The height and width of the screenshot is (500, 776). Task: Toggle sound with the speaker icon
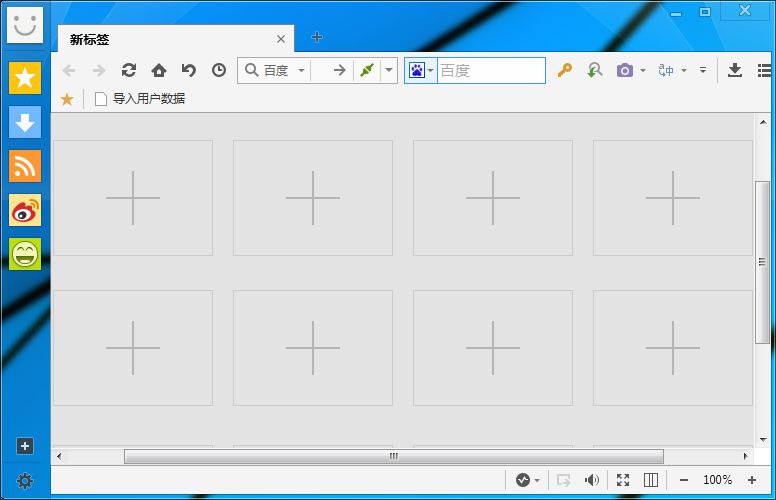coord(591,480)
